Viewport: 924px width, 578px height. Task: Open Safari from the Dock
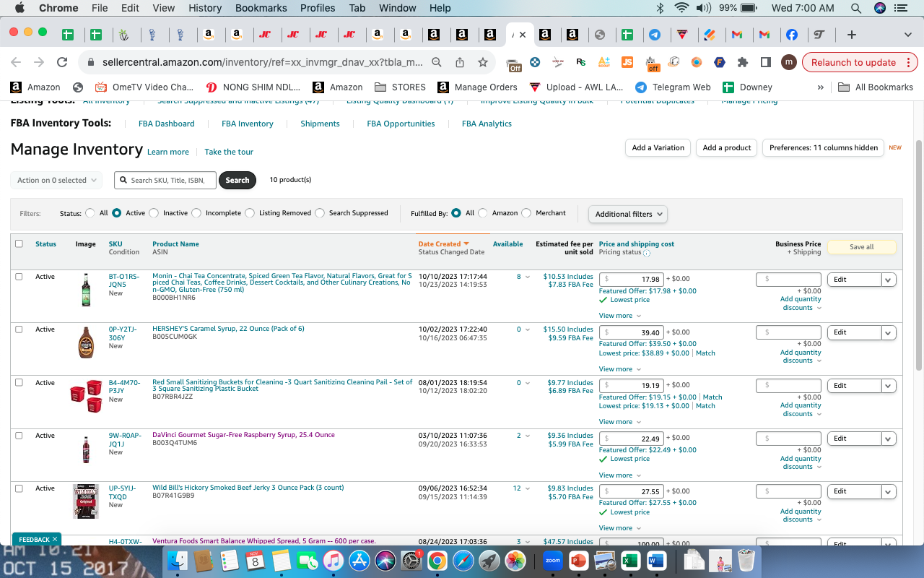click(x=463, y=560)
